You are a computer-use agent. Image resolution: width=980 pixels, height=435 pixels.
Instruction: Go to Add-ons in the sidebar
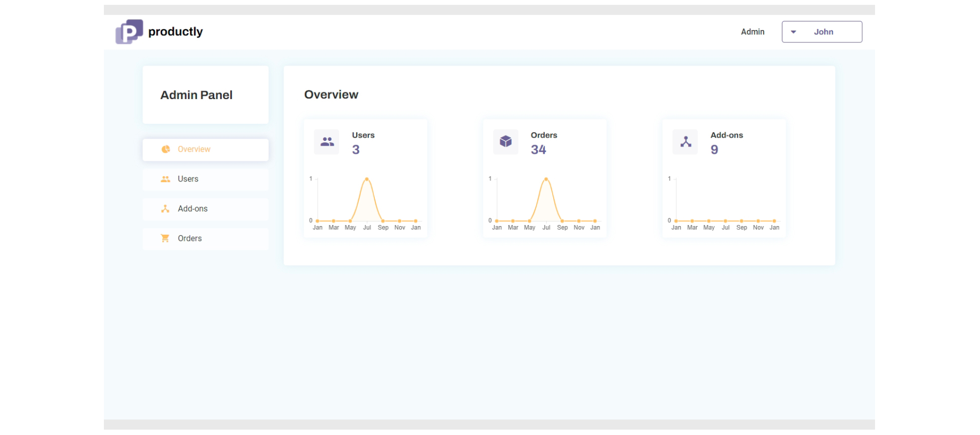(x=206, y=209)
